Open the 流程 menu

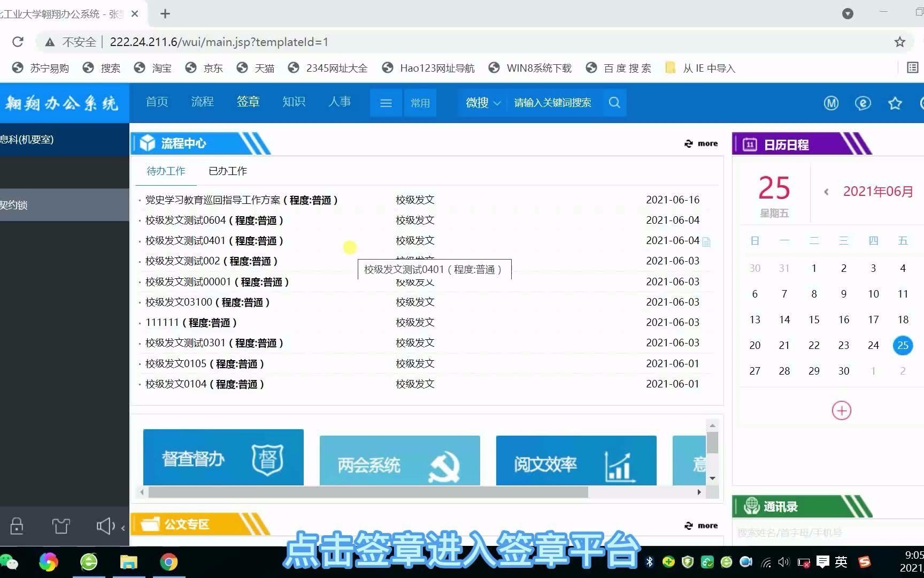click(202, 102)
